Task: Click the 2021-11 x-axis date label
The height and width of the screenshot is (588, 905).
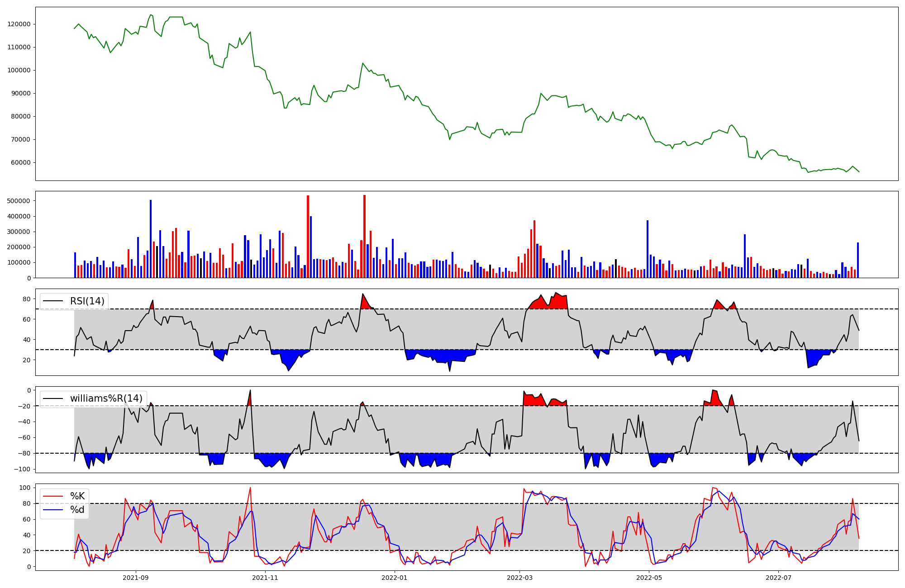Action: 265,578
